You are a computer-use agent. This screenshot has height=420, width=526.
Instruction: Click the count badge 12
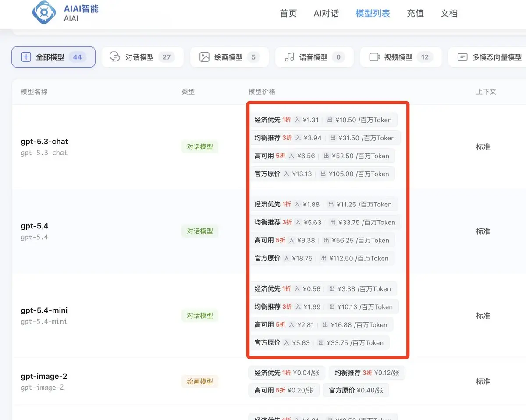425,57
